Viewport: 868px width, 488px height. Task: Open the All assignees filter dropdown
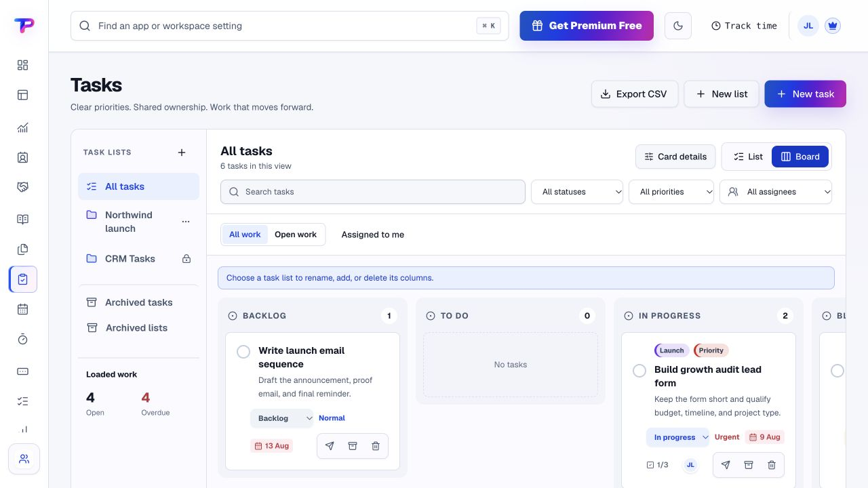(776, 192)
